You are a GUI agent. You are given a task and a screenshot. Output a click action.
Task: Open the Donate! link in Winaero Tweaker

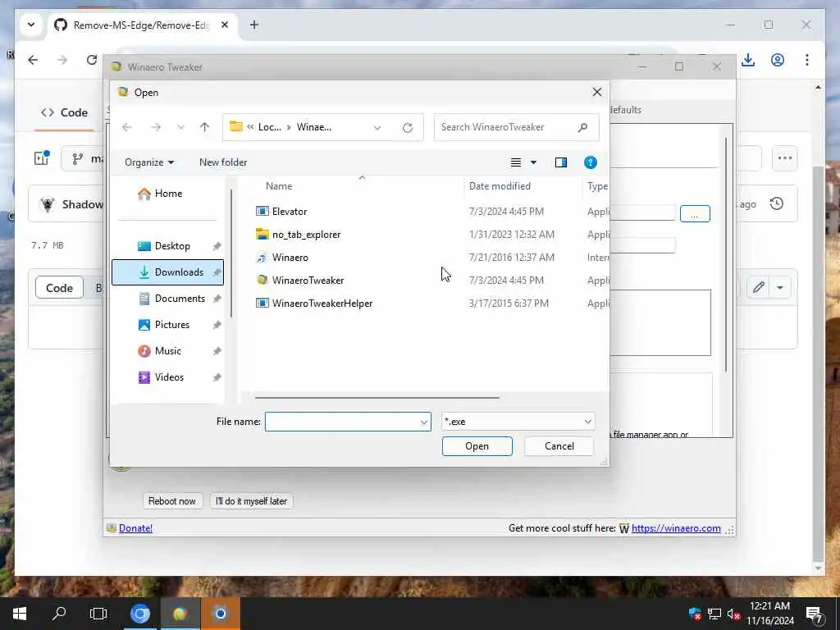pyautogui.click(x=135, y=528)
